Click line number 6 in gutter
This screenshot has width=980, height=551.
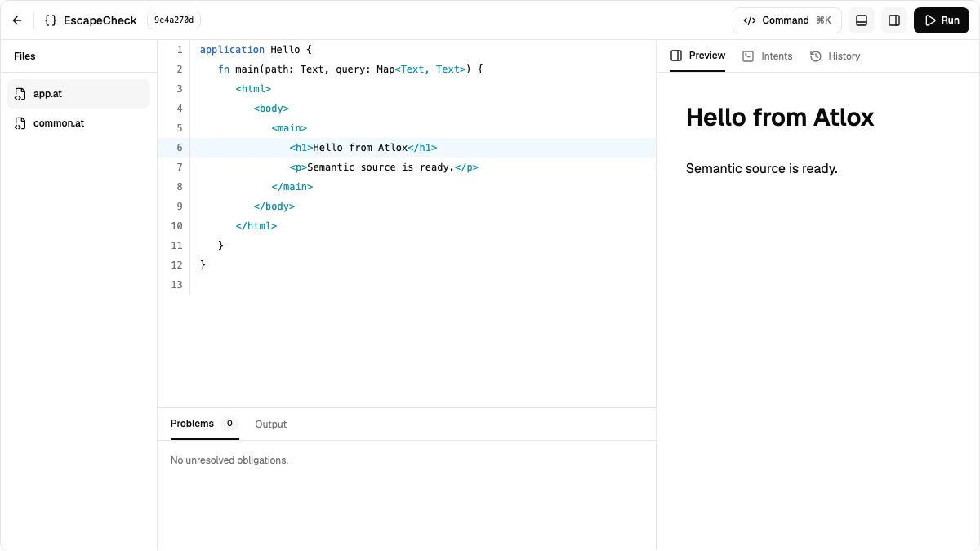click(179, 148)
